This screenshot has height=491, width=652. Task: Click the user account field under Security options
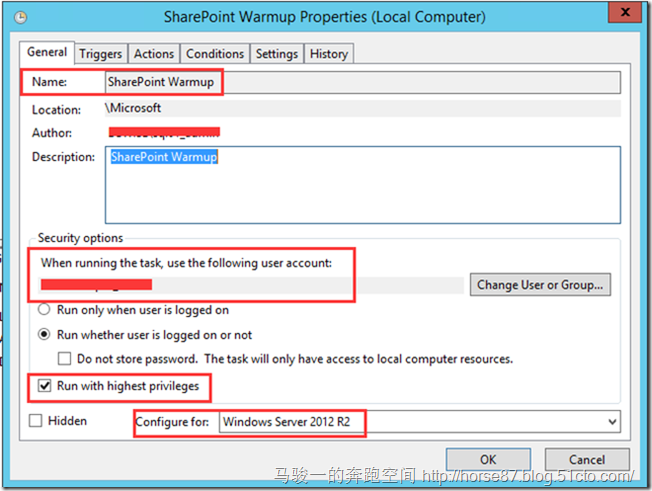point(251,285)
